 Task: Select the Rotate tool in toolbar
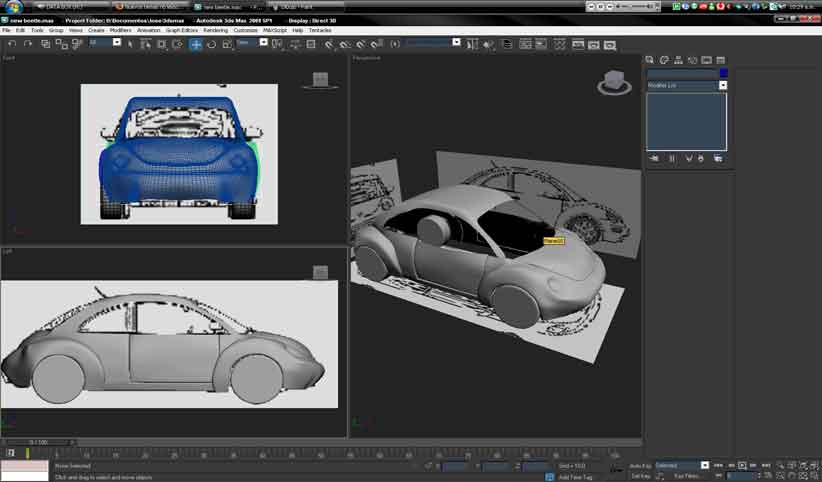[211, 44]
